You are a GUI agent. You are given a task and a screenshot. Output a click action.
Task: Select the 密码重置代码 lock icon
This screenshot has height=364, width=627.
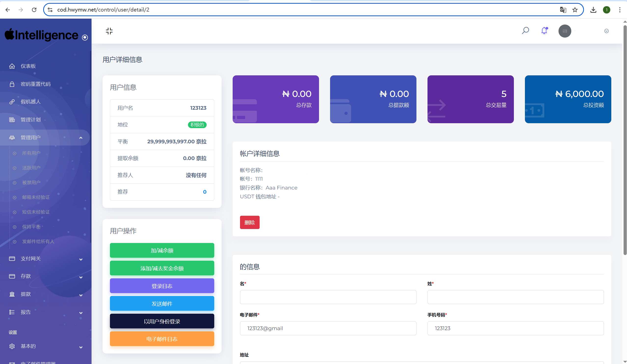pos(12,84)
